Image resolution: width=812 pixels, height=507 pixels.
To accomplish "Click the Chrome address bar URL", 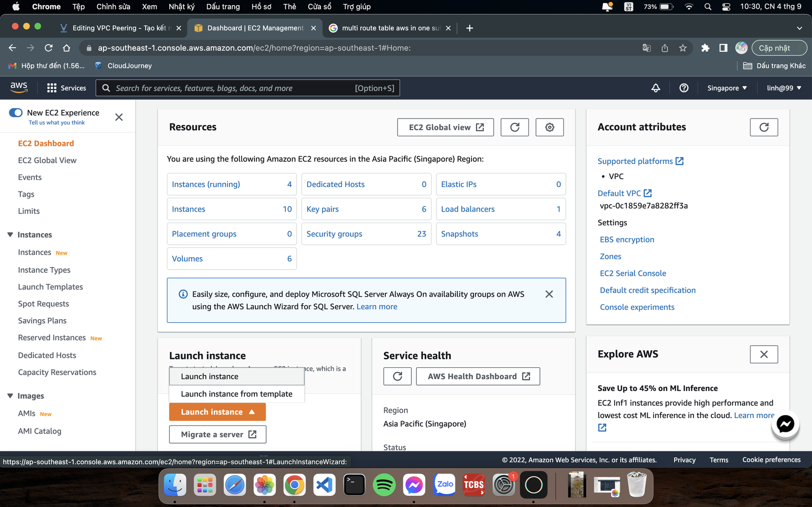I will pyautogui.click(x=254, y=48).
